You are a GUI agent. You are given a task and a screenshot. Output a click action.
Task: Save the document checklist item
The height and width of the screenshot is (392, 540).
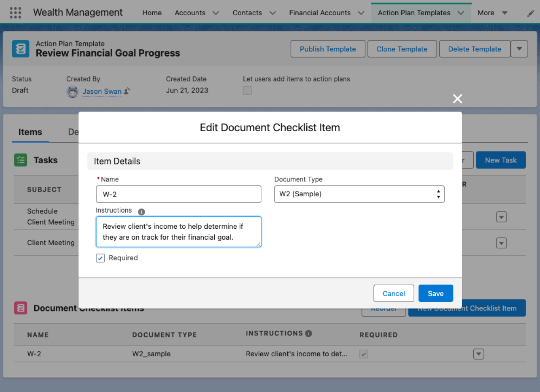436,293
